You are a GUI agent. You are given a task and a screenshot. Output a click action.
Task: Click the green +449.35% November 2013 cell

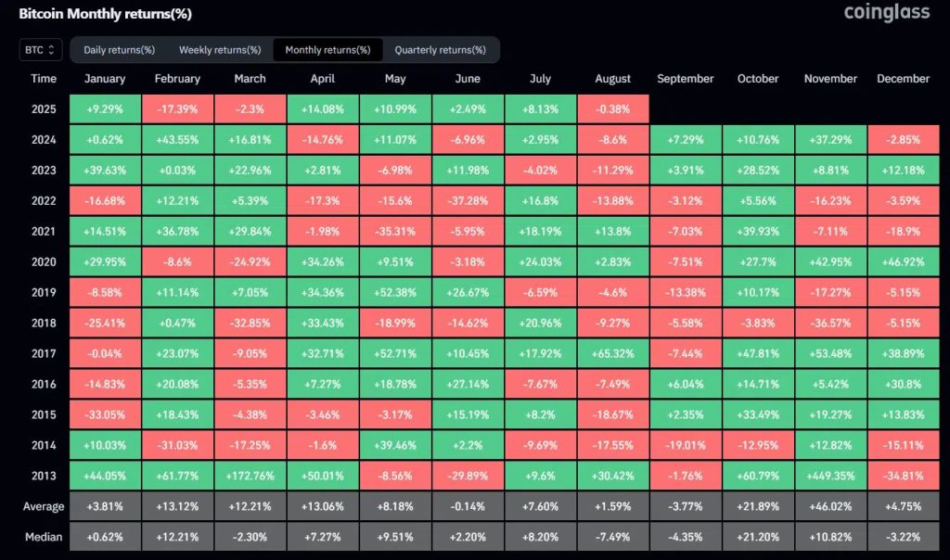tap(830, 475)
